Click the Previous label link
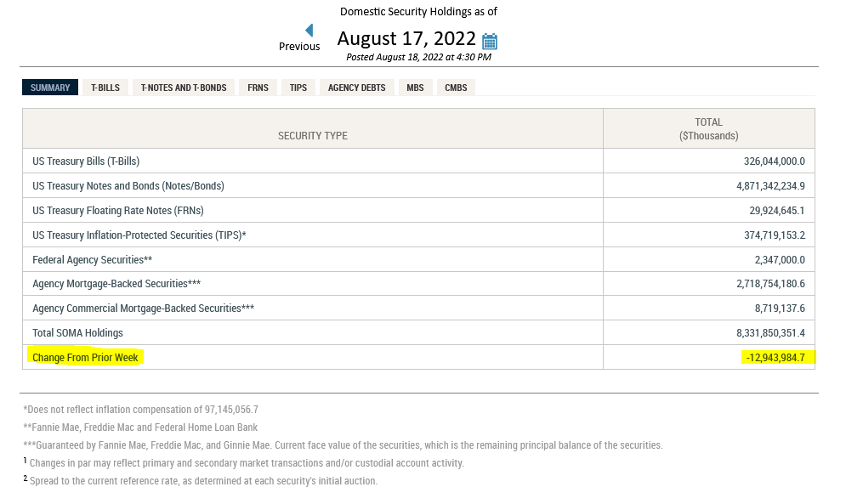This screenshot has height=504, width=846. [x=299, y=47]
